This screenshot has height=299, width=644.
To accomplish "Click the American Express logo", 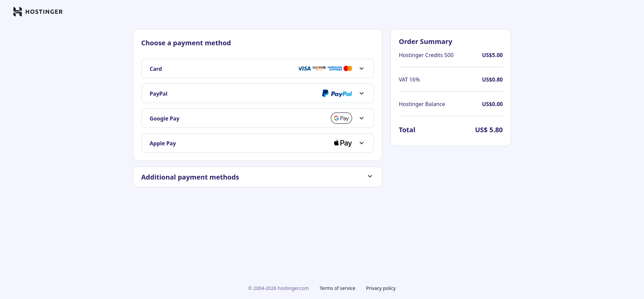I will click(x=335, y=68).
